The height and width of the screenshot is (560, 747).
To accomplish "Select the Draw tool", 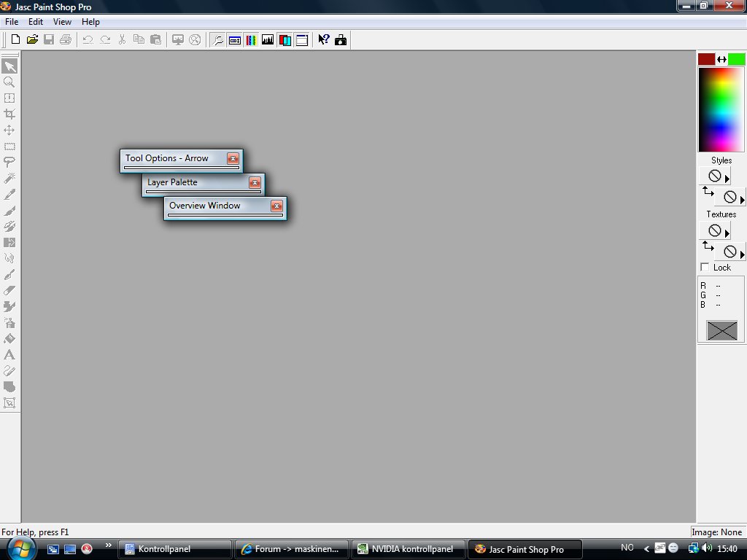I will pyautogui.click(x=9, y=371).
